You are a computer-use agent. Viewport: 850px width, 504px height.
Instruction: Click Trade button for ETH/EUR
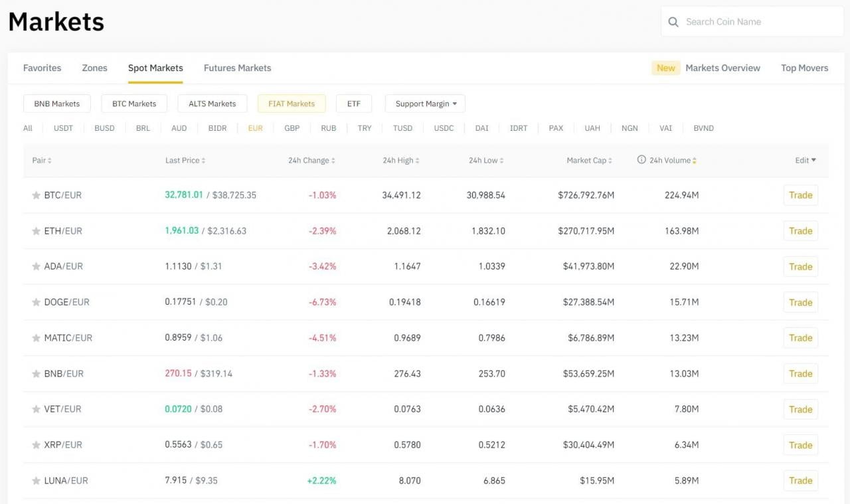[x=800, y=231]
